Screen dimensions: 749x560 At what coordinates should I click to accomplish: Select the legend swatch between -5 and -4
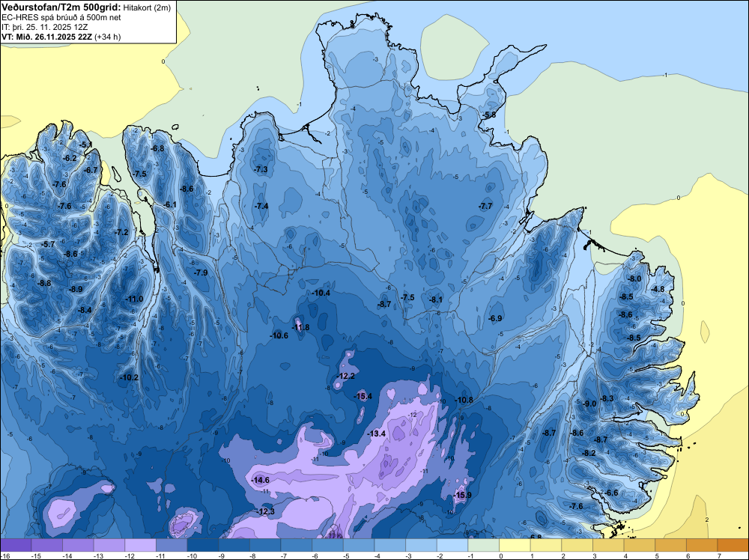(x=359, y=545)
